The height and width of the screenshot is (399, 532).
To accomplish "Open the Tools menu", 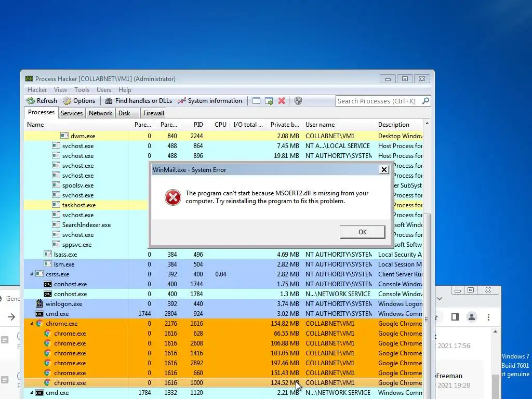I will tap(82, 90).
